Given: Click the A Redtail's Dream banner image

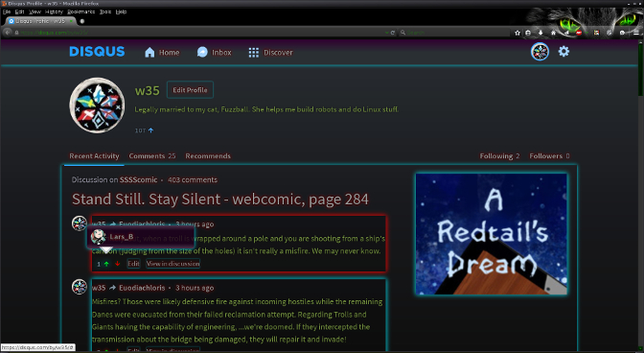Looking at the screenshot, I should pos(492,234).
